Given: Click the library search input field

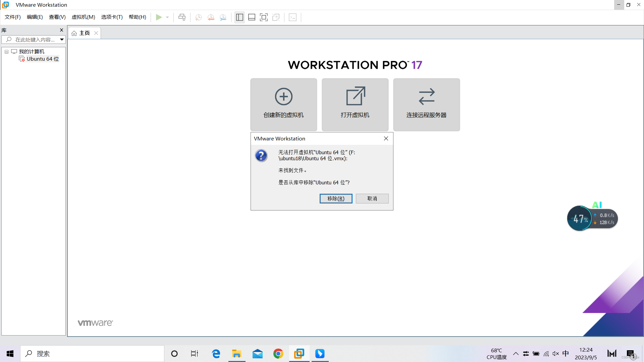Looking at the screenshot, I should (35, 40).
